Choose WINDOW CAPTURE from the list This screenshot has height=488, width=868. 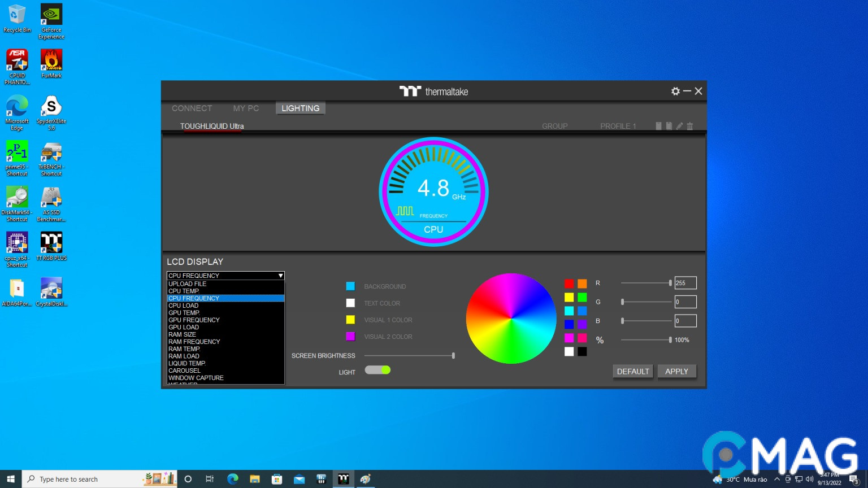click(196, 378)
